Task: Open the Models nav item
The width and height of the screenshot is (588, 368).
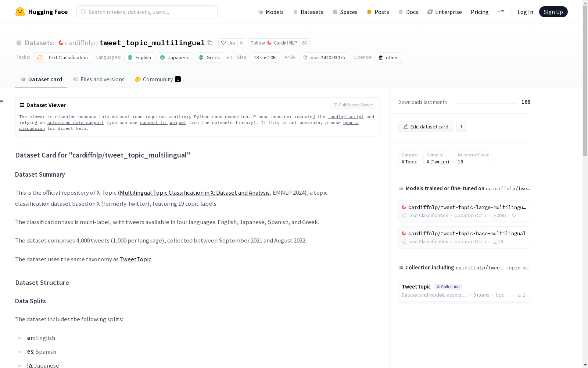Action: (x=271, y=12)
